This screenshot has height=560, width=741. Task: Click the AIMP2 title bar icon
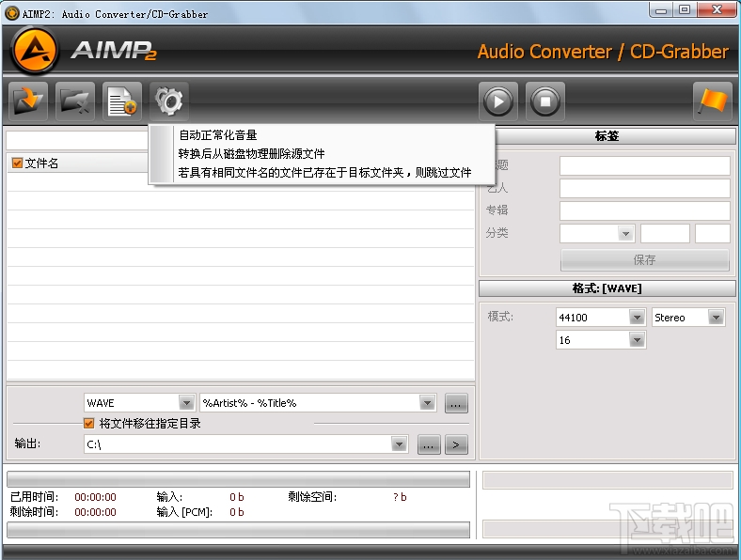pyautogui.click(x=11, y=13)
